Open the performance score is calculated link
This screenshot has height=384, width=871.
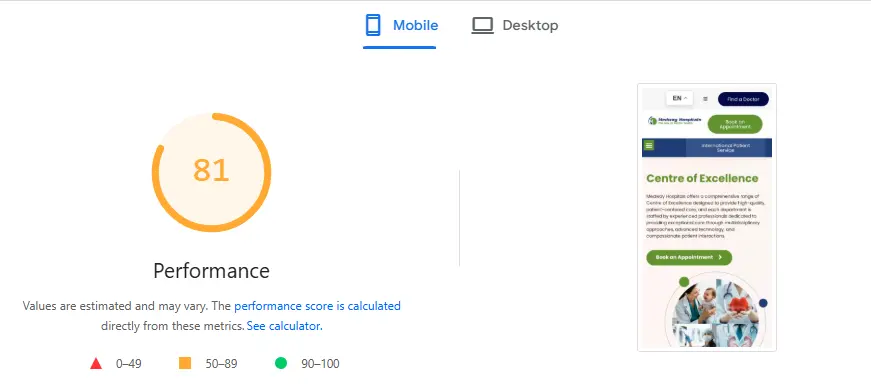click(x=317, y=306)
